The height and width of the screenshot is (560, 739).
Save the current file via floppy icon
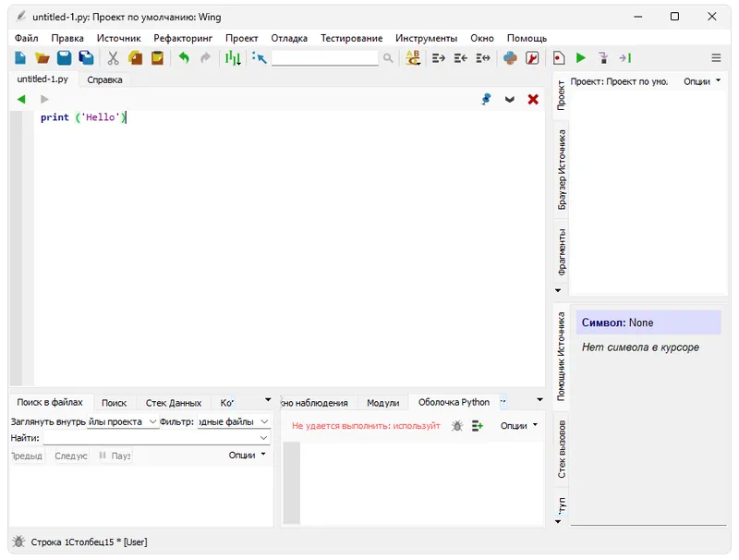point(64,58)
